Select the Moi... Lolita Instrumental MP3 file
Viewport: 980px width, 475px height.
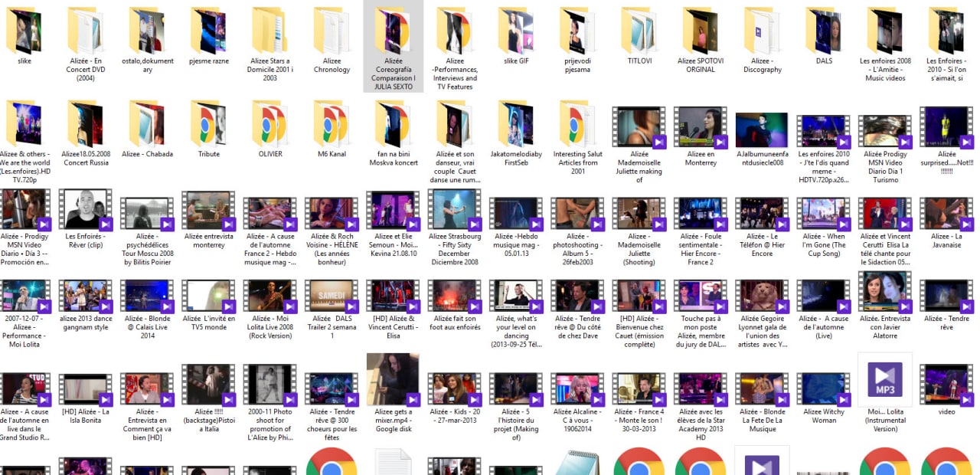[x=885, y=379]
